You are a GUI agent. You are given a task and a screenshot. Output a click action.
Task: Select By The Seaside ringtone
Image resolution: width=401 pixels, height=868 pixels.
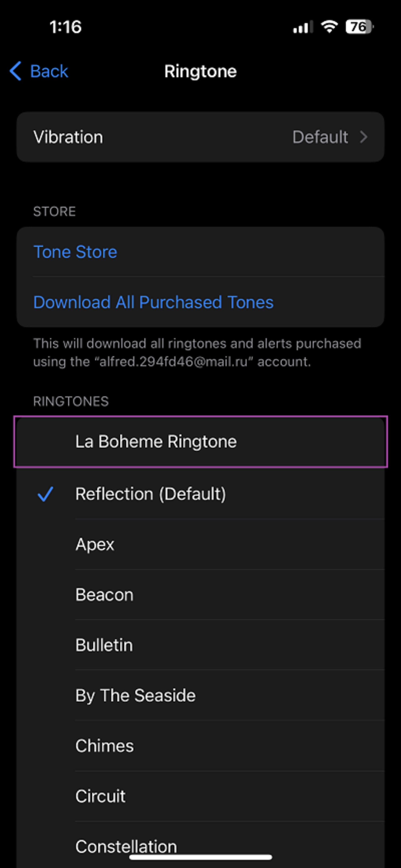(135, 696)
